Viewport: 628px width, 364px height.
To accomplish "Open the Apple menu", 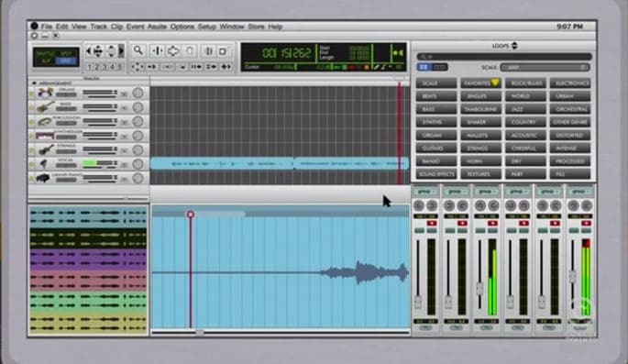I will [35, 26].
